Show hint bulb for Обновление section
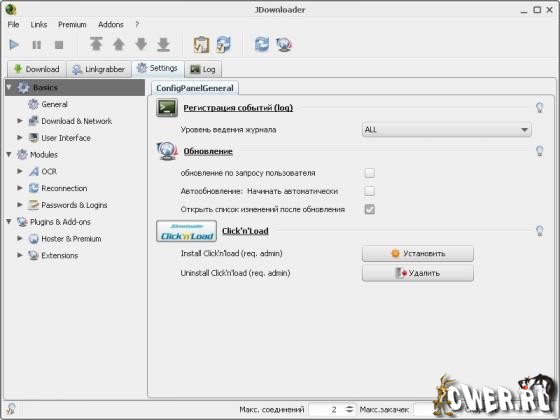This screenshot has width=560, height=420. [540, 151]
